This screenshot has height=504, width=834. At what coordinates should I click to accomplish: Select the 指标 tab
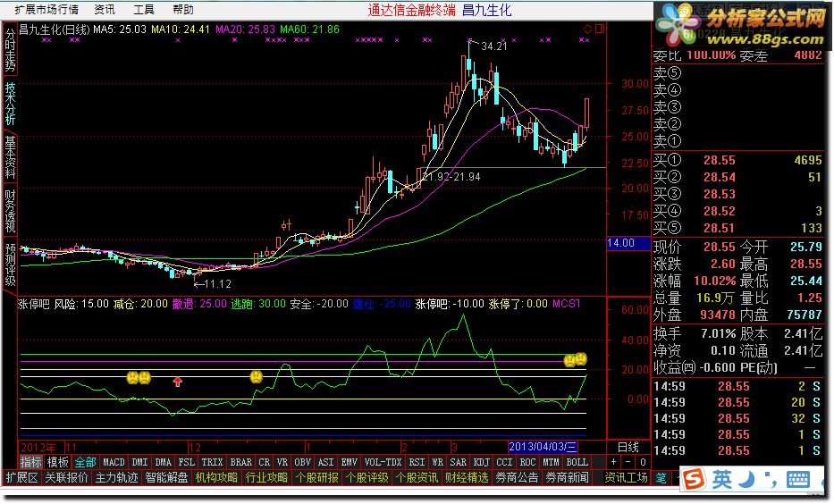[31, 462]
